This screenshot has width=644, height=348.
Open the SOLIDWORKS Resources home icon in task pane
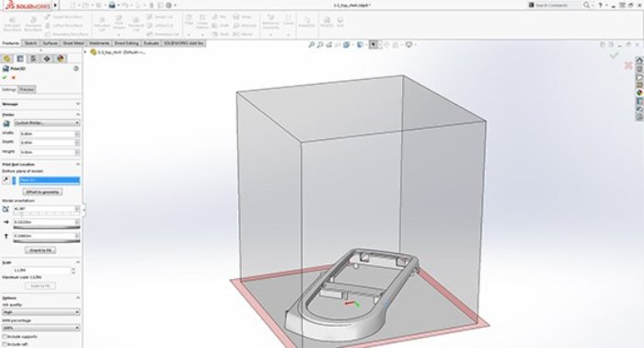[639, 61]
